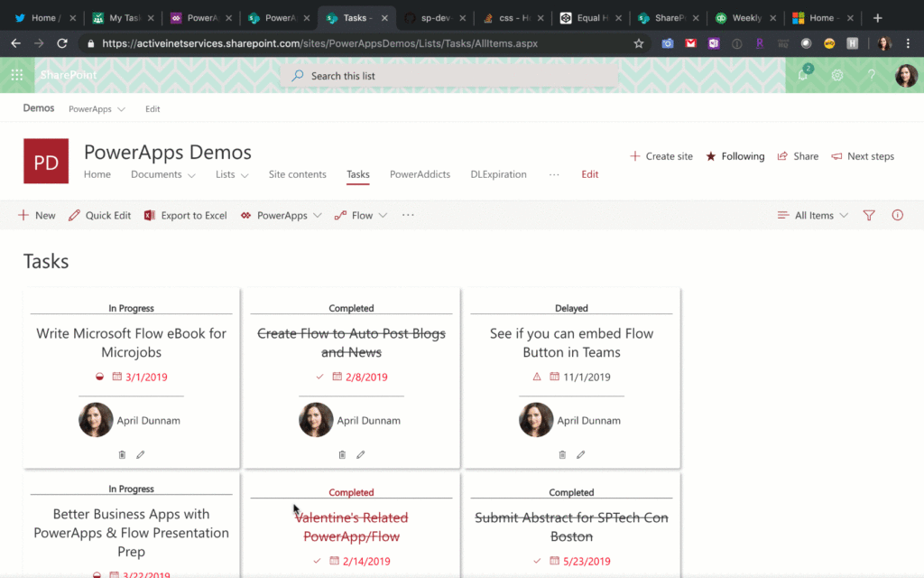Image resolution: width=924 pixels, height=578 pixels.
Task: Open the SharePoint app launcher waffle
Action: 17,76
